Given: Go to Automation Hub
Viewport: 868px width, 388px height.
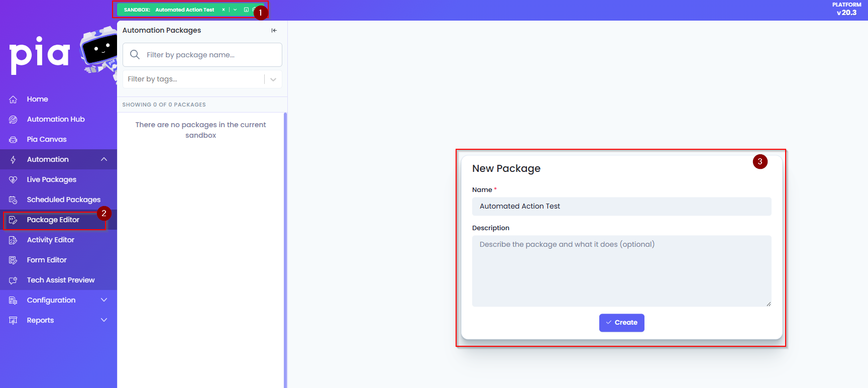Looking at the screenshot, I should click(56, 119).
